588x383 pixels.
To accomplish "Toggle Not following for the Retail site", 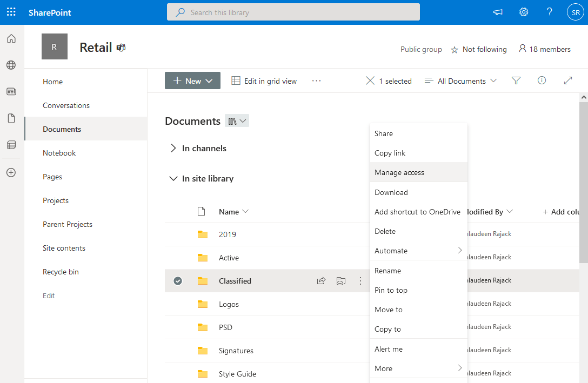I will pyautogui.click(x=478, y=49).
